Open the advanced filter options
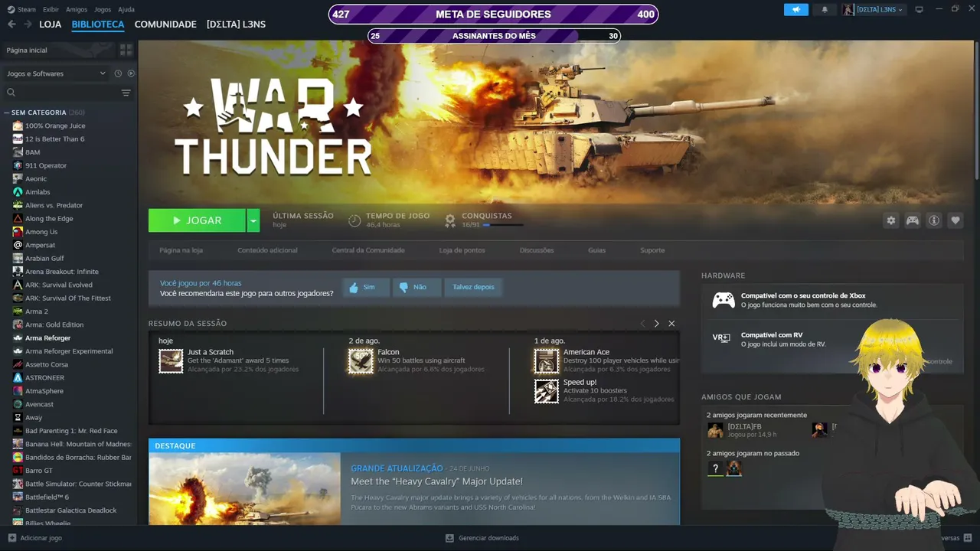The width and height of the screenshot is (980, 551). point(126,93)
